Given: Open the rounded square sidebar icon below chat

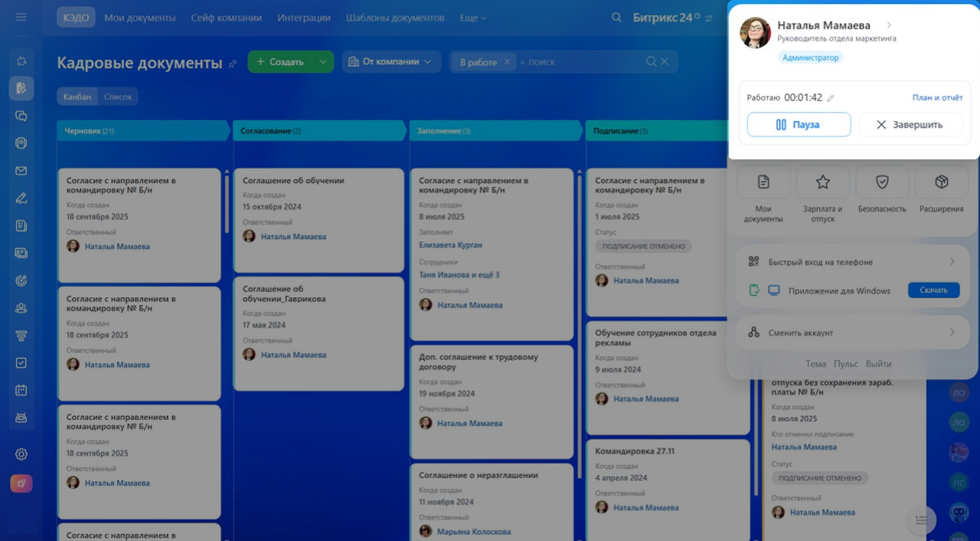Looking at the screenshot, I should [x=21, y=143].
